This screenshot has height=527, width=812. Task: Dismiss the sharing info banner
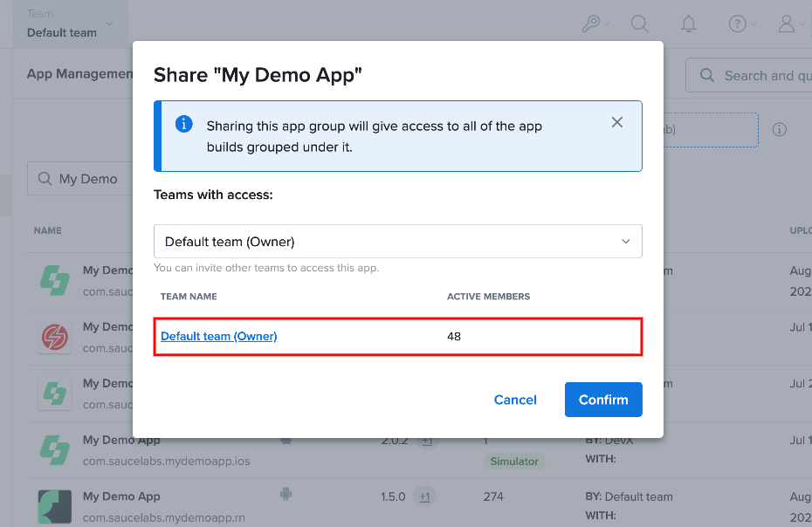click(616, 122)
